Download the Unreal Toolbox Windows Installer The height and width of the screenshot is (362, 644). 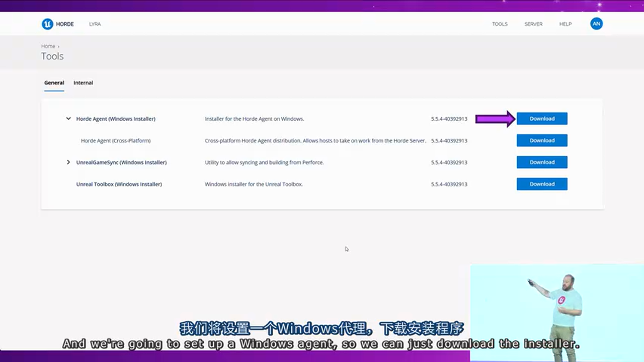tap(542, 184)
